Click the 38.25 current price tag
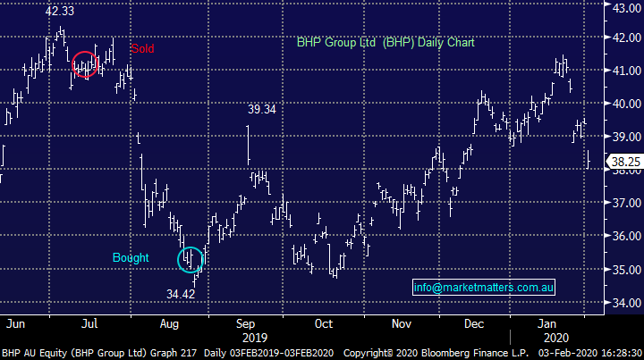 (x=623, y=162)
